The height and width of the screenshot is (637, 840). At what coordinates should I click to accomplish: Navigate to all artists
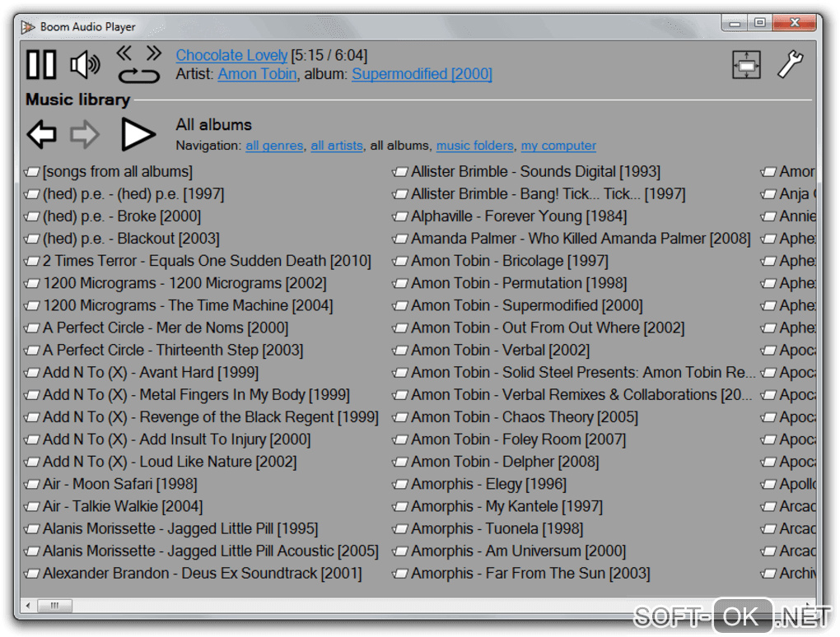[x=337, y=146]
